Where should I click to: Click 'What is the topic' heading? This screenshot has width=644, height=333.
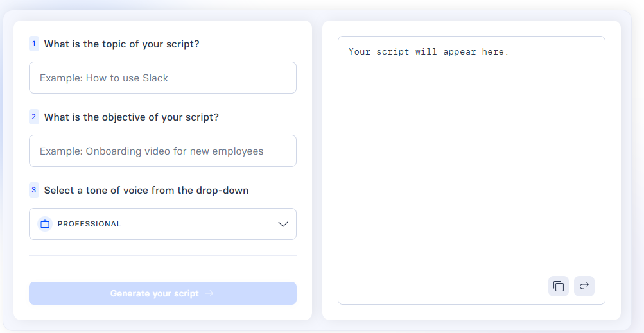click(x=121, y=44)
